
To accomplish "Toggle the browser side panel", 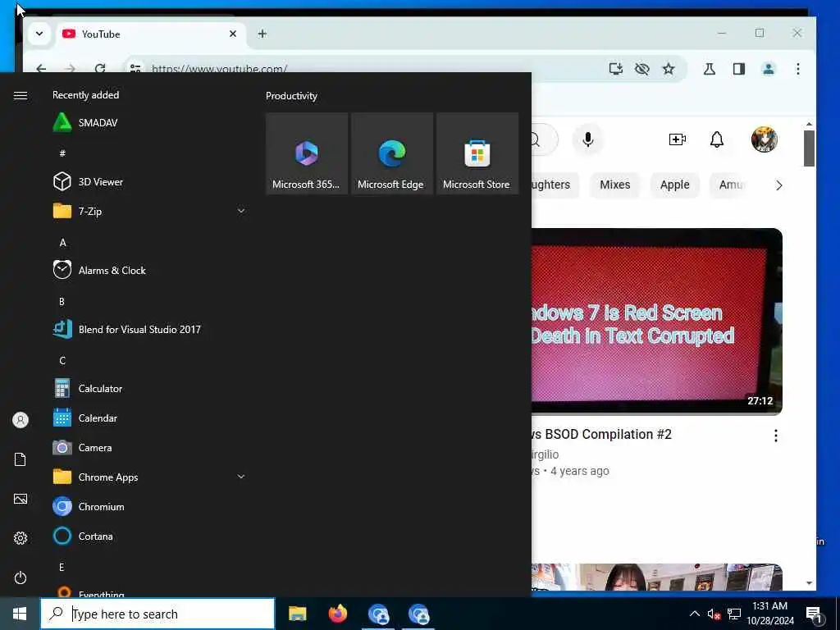I will coord(739,69).
